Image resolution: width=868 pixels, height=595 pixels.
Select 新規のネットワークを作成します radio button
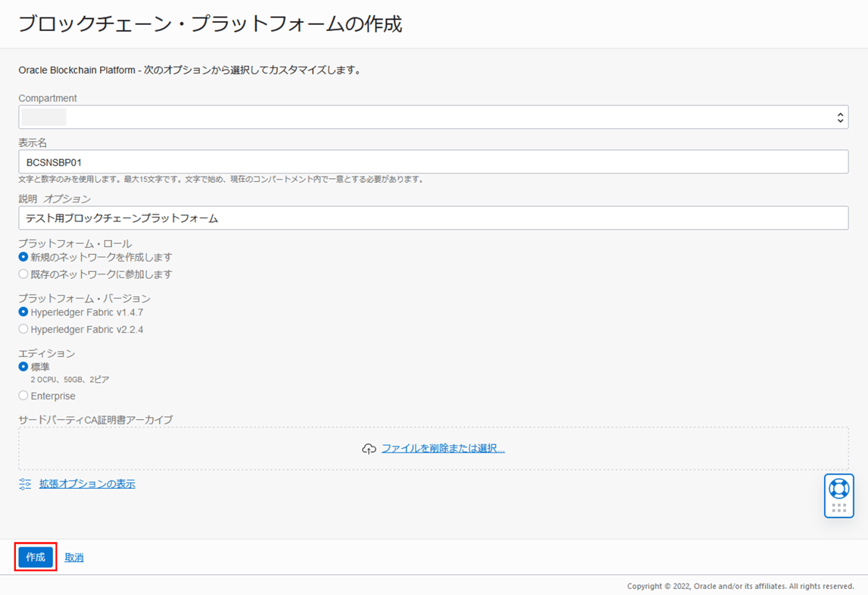[22, 257]
